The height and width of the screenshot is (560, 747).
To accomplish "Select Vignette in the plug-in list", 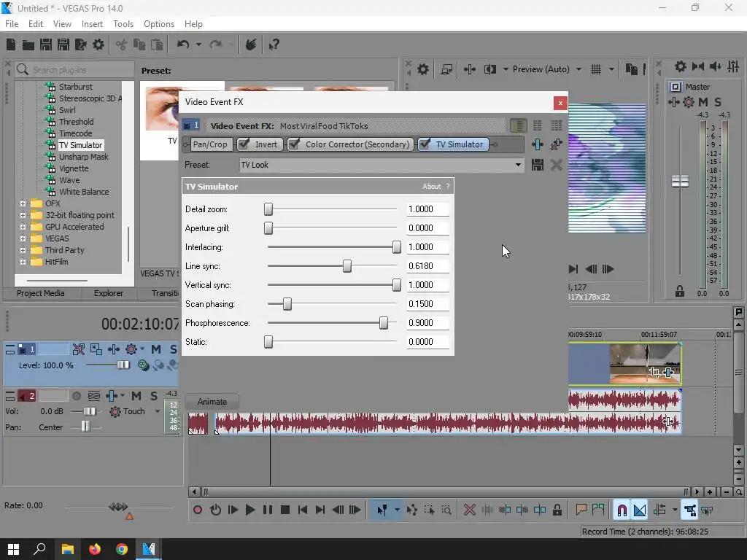I will pyautogui.click(x=74, y=168).
